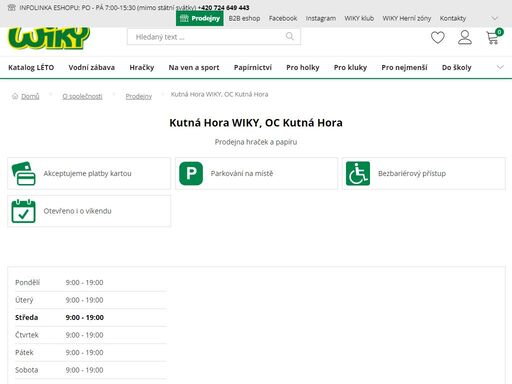This screenshot has height=384, width=512.
Task: Go to Domů breadcrumb
Action: tap(30, 96)
